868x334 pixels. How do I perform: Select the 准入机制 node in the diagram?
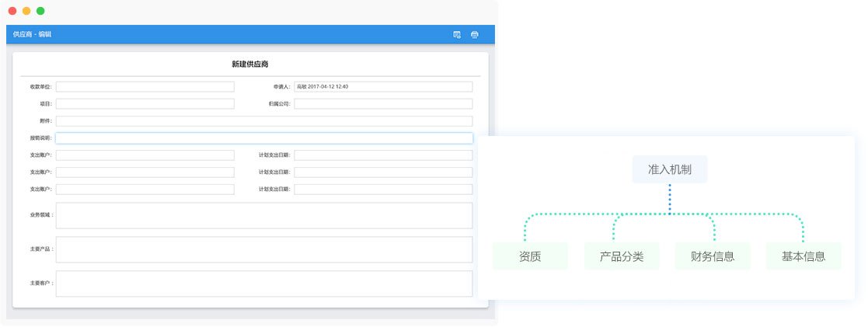[669, 169]
